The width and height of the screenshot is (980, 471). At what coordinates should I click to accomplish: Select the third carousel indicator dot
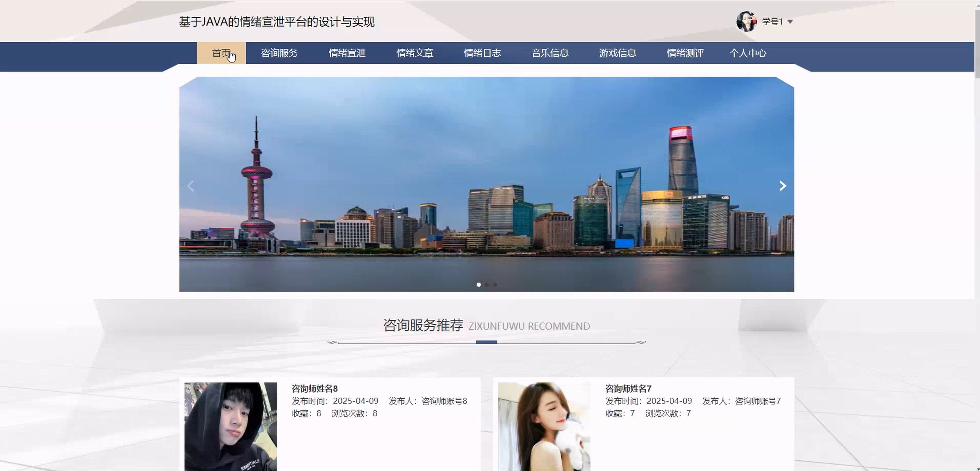(x=495, y=284)
